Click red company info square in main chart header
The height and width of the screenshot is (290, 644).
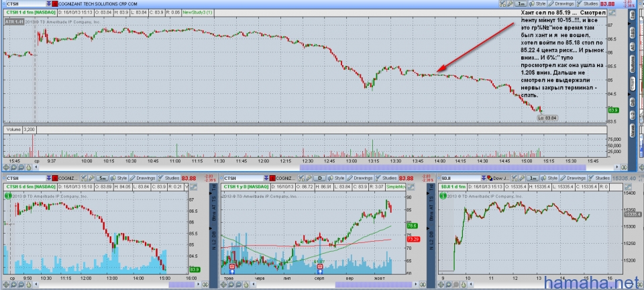pos(54,4)
